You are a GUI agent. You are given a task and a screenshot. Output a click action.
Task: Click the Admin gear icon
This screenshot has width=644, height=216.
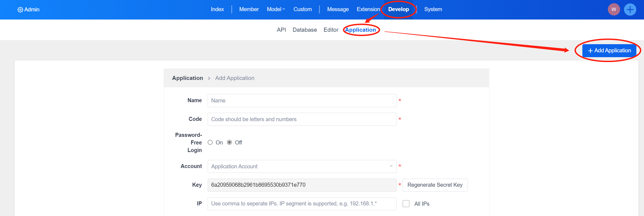point(20,10)
